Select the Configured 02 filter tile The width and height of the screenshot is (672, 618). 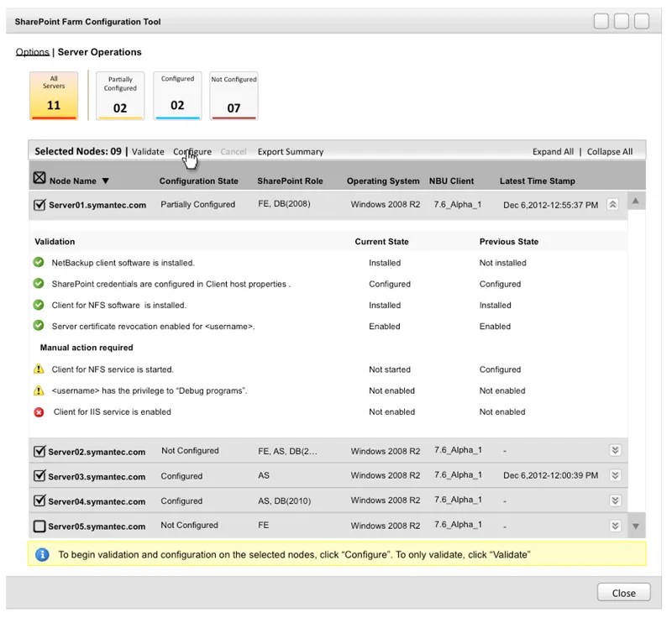[177, 96]
